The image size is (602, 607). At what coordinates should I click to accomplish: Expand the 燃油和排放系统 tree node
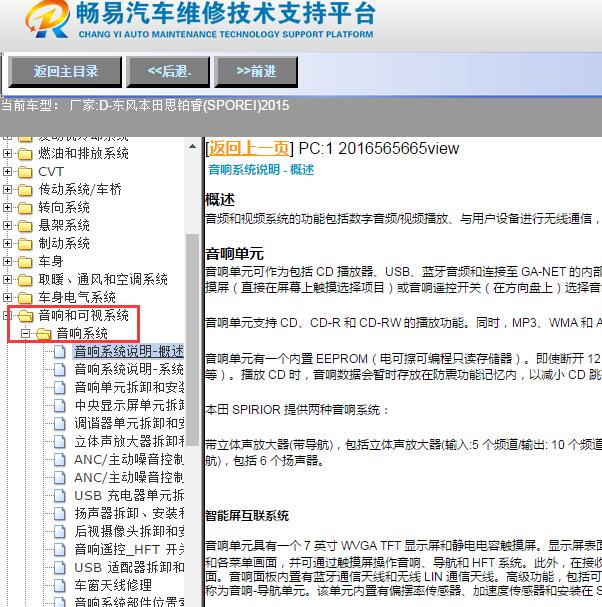7,154
